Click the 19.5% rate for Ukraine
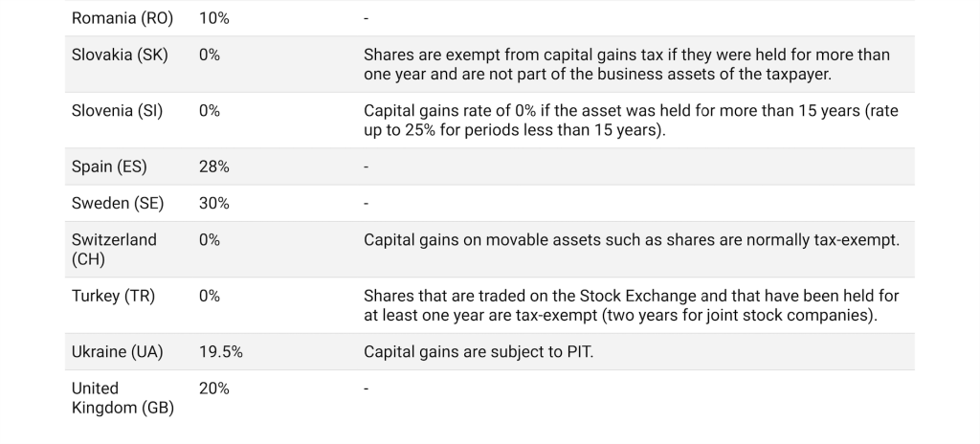Viewport: 980px width, 444px height. [x=221, y=351]
